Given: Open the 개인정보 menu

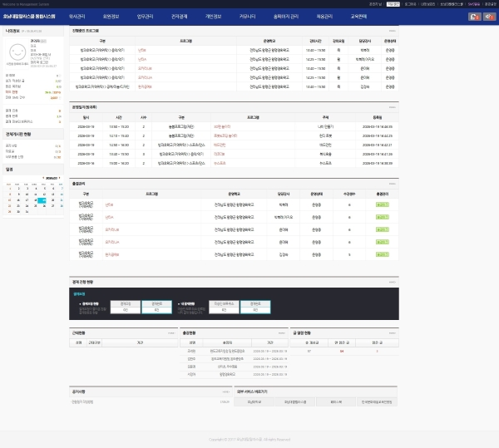Looking at the screenshot, I should click(x=213, y=17).
